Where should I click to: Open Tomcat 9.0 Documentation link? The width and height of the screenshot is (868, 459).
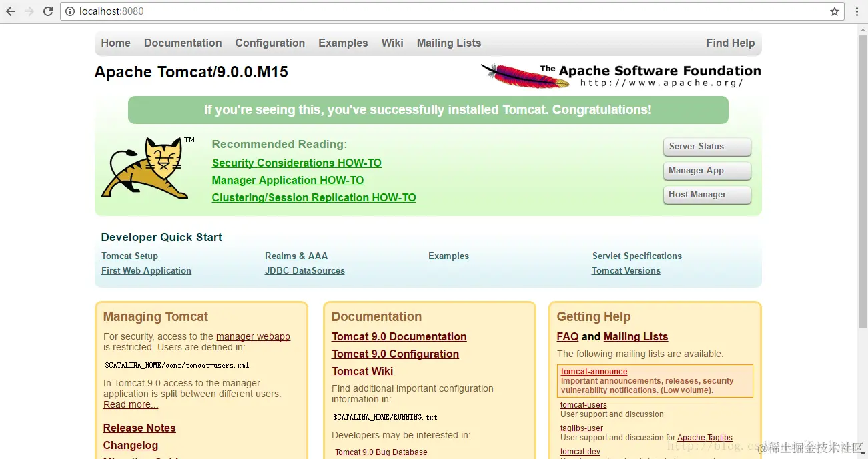(x=399, y=336)
